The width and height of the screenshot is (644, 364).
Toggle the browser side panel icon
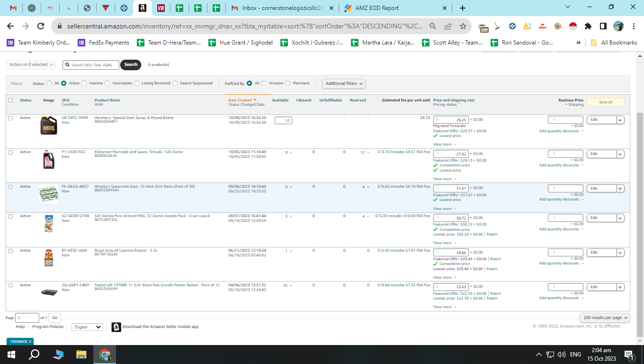point(603,26)
